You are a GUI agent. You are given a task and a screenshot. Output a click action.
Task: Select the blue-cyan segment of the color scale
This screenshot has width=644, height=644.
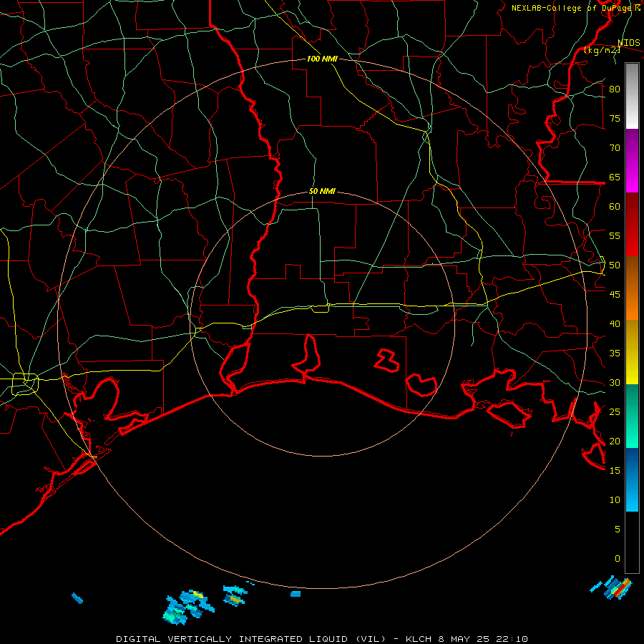632,479
